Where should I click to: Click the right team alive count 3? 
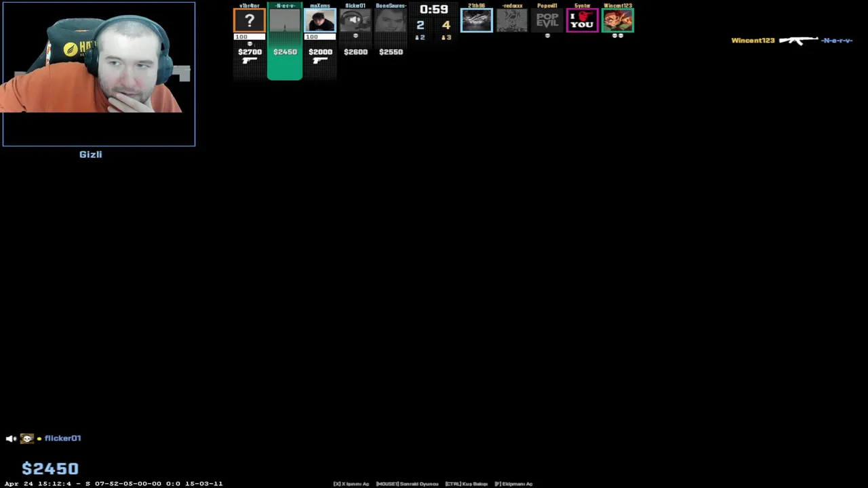pos(446,37)
